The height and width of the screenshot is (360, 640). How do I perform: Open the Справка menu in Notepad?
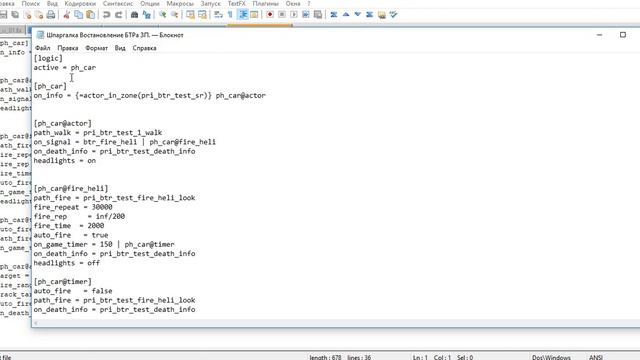point(144,48)
